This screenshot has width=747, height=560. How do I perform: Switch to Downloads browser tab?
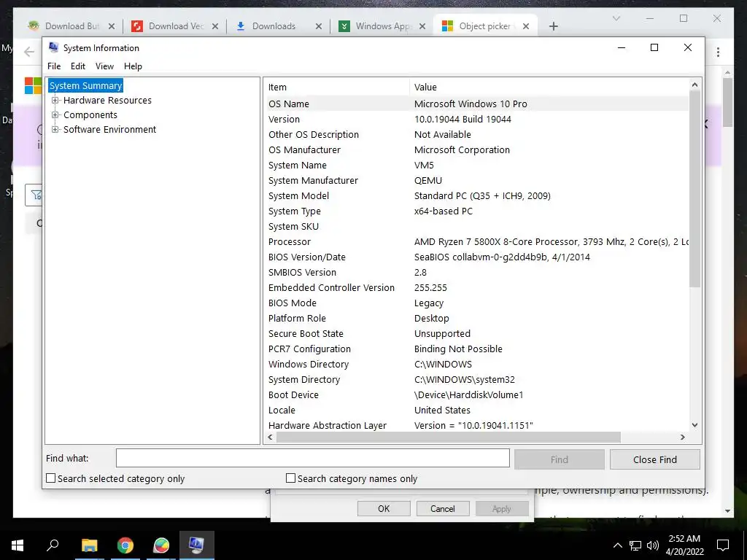274,26
